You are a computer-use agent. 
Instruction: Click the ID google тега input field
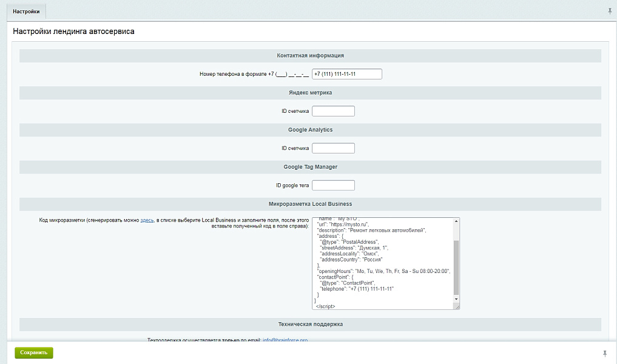[x=333, y=185]
